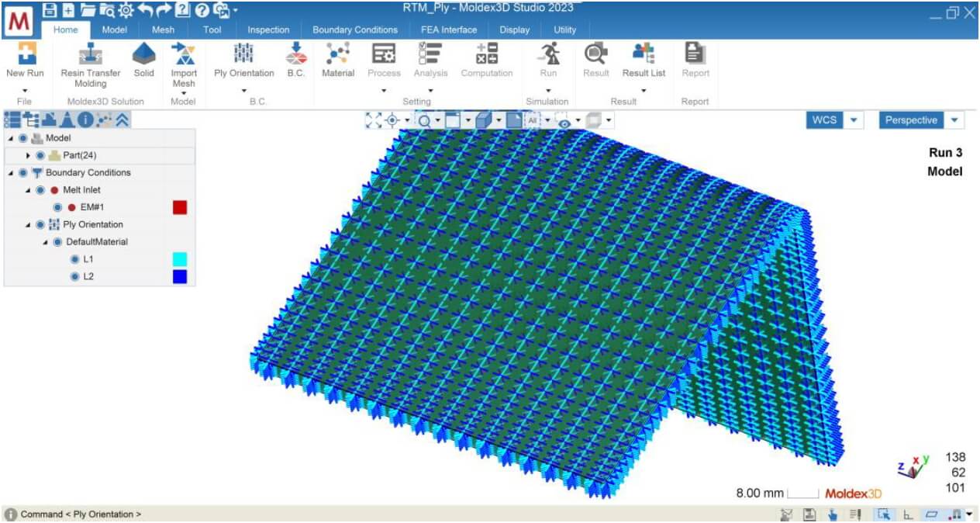Click the Resin Transfer Molding icon
This screenshot has width=980, height=523.
pyautogui.click(x=91, y=54)
